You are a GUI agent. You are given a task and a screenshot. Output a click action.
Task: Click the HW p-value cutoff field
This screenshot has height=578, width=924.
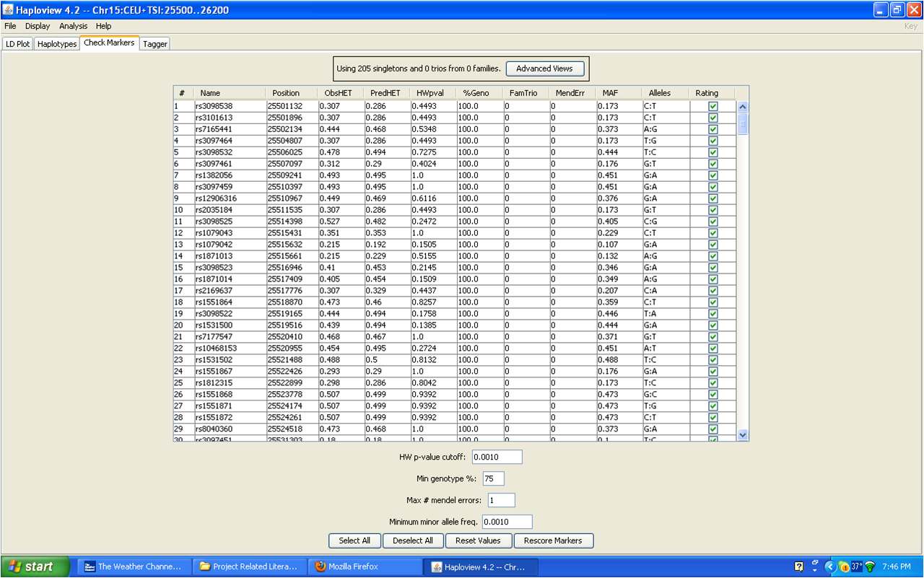point(497,457)
